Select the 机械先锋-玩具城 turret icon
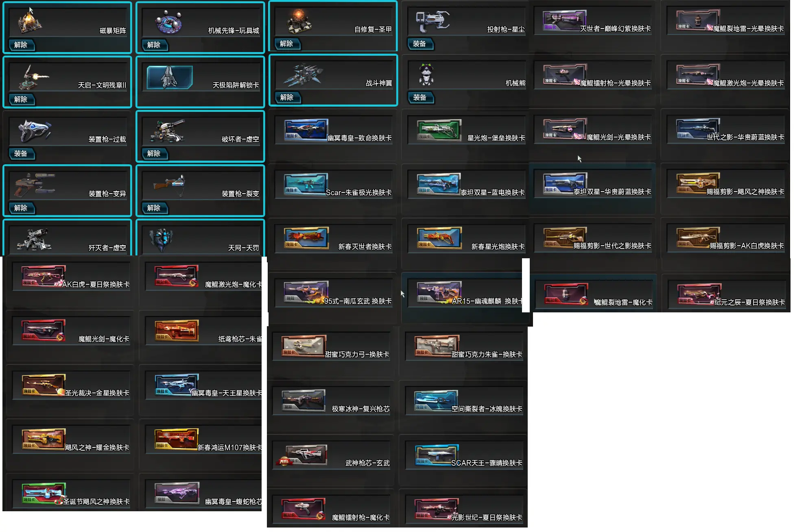The image size is (795, 532). (168, 22)
